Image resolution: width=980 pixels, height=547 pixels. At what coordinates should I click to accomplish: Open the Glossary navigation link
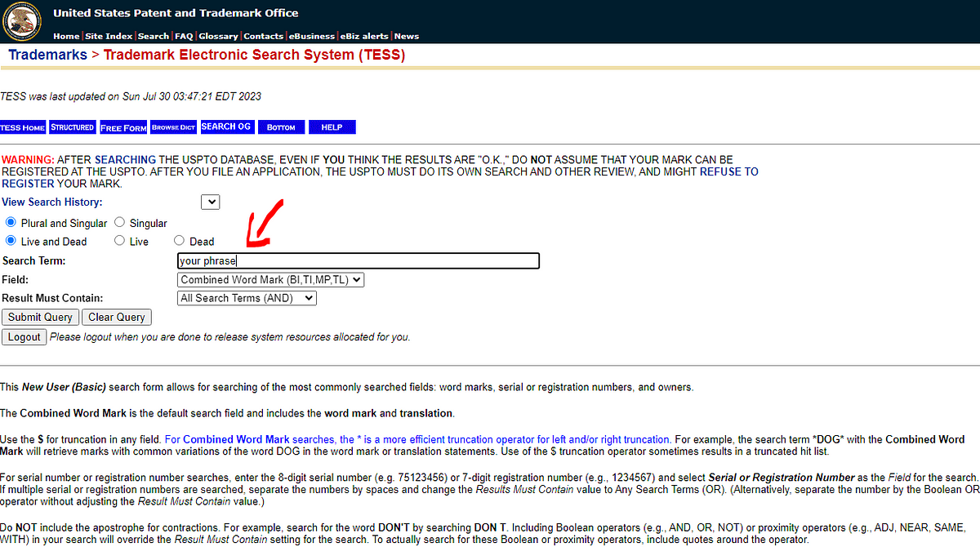(x=218, y=36)
